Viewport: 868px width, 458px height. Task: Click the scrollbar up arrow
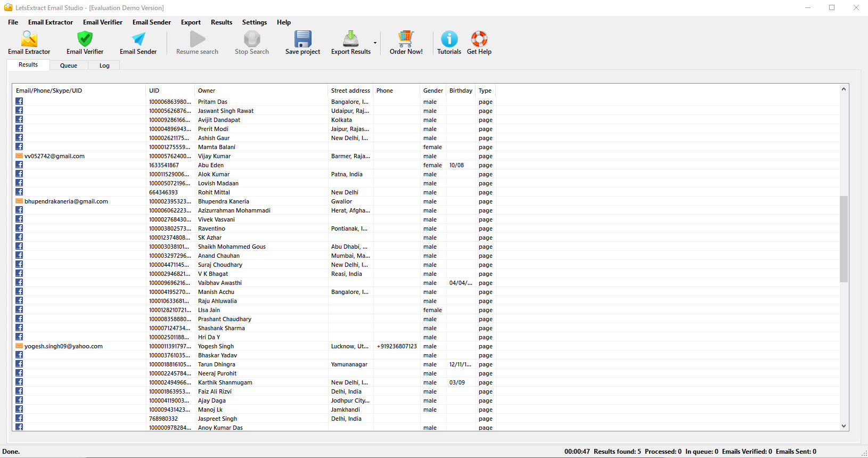844,89
